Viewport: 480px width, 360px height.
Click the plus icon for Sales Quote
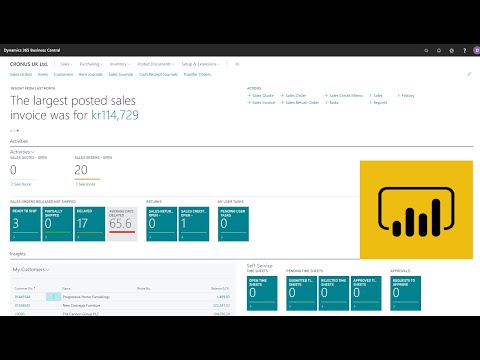249,95
